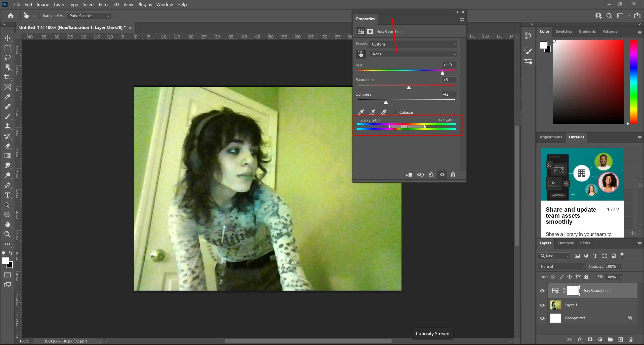Select the Lasso tool
This screenshot has width=644, height=345.
pos(7,58)
